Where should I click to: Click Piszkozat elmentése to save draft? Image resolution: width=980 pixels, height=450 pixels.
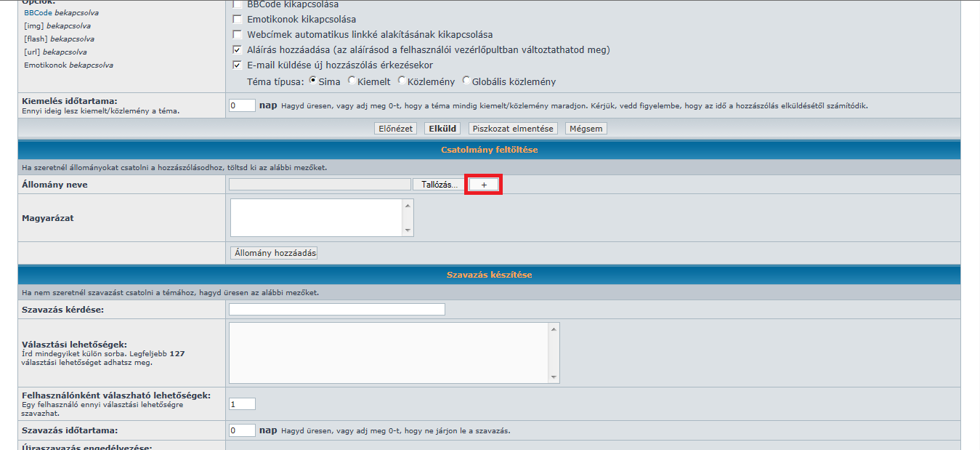coord(512,129)
